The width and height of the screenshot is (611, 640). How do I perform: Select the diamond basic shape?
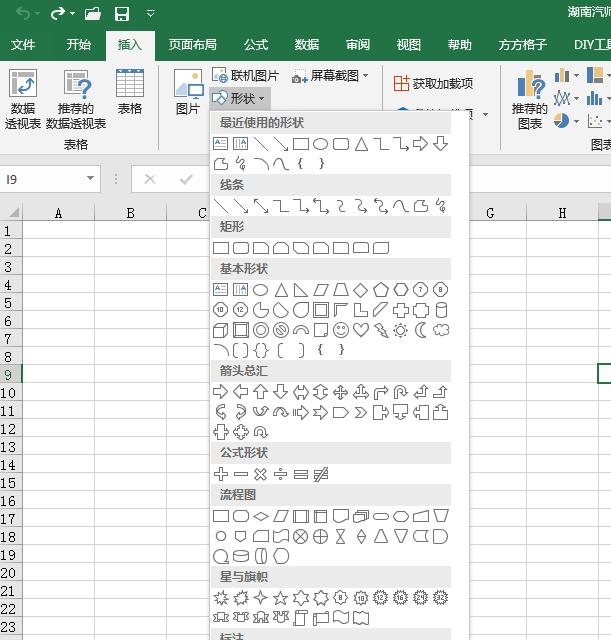361,290
